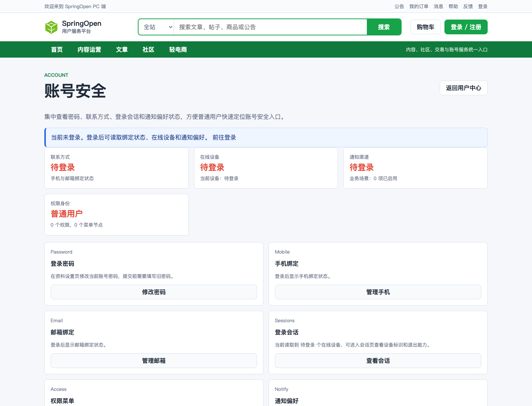The image size is (532, 406).
Task: Click the SpringOpen brand name text
Action: point(82,23)
